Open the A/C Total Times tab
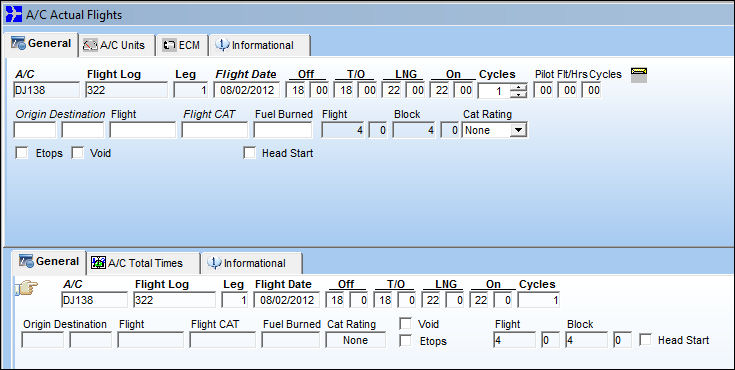The image size is (735, 370). pyautogui.click(x=143, y=263)
